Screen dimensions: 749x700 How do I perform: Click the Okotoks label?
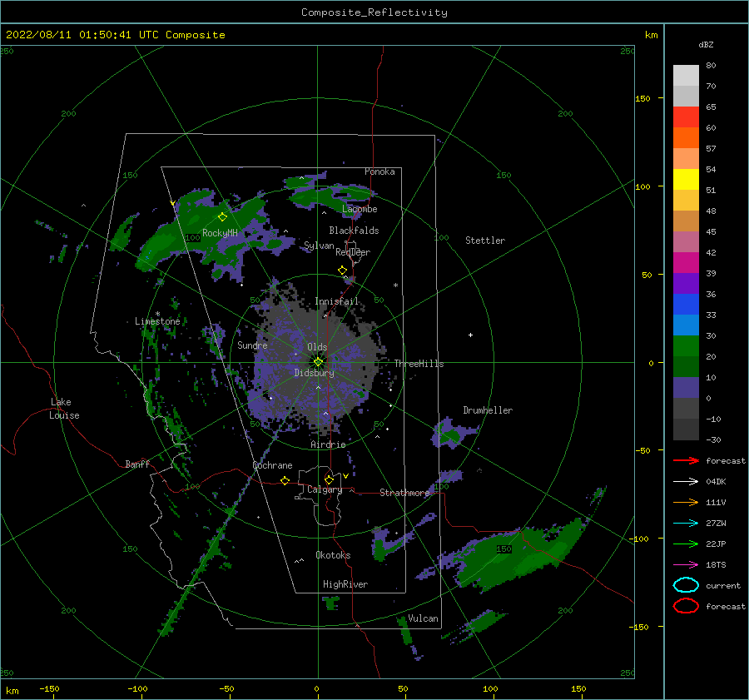click(333, 555)
